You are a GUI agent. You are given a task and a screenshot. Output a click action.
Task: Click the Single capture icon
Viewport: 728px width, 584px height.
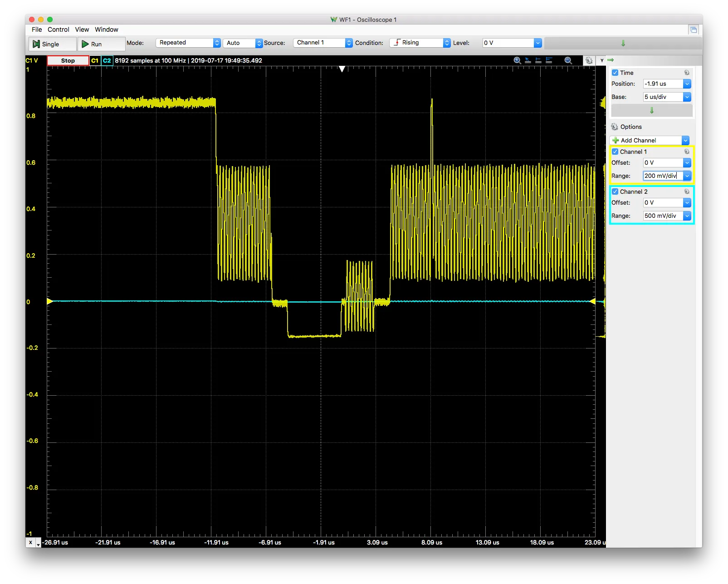(x=36, y=44)
